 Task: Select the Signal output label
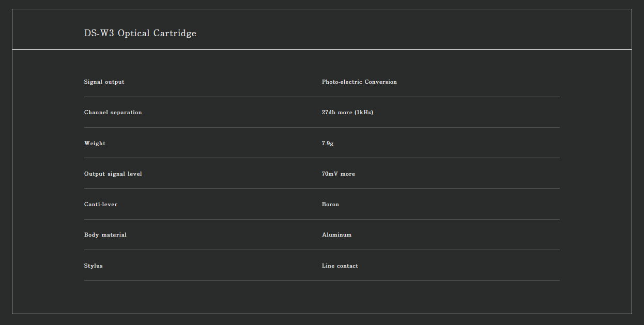click(104, 82)
